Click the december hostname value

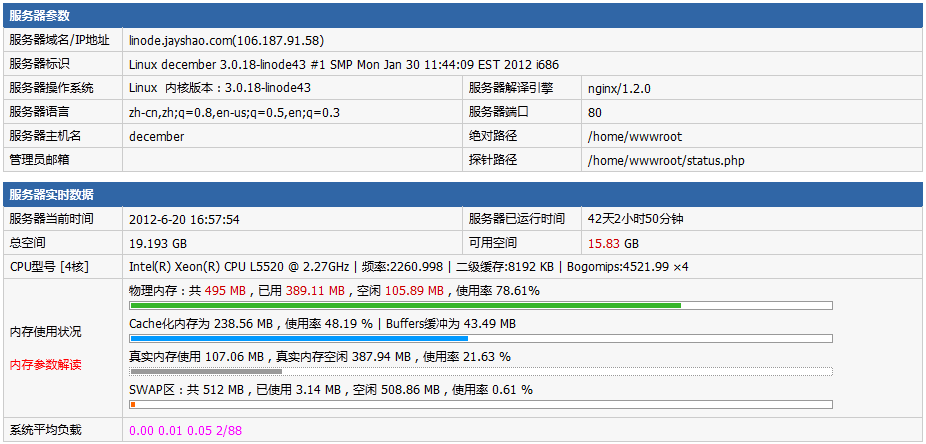pos(156,136)
